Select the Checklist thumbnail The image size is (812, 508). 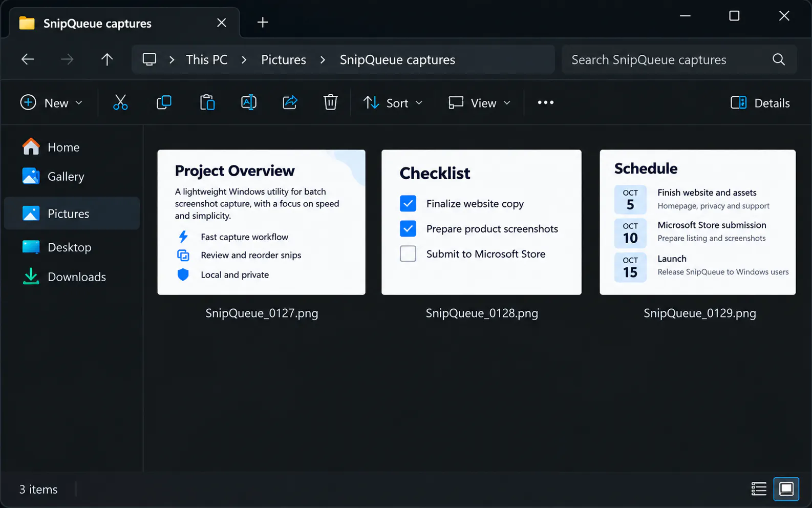tap(482, 222)
